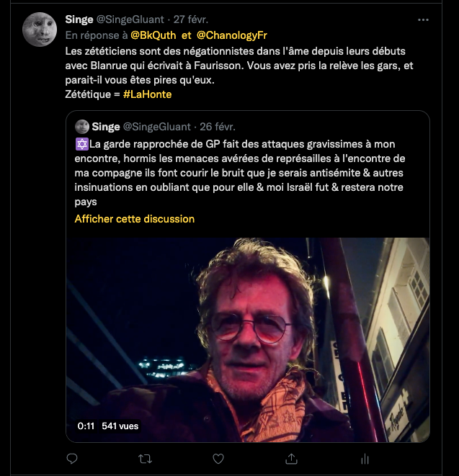
Task: Open the share icon below the tweet
Action: pos(292,458)
